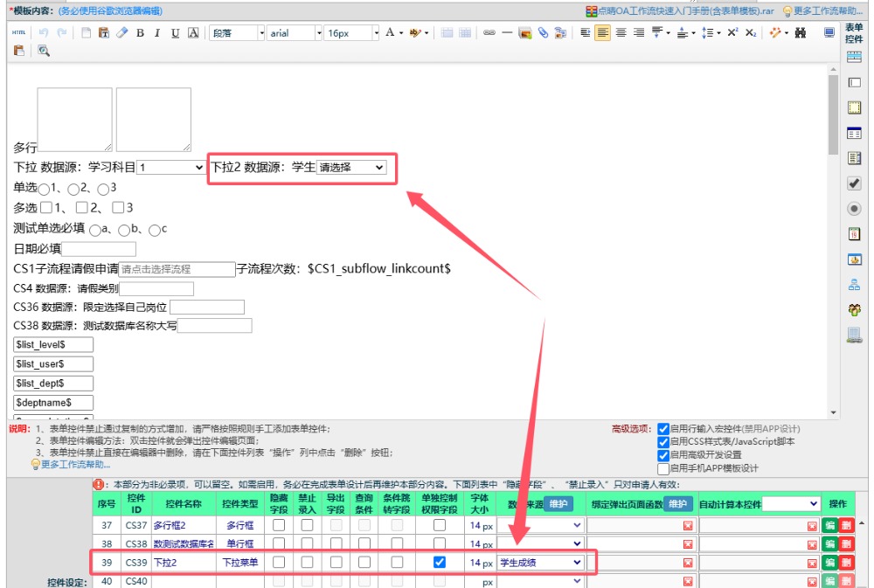Click the 维护 button beside 绑定弹出页面函数

(x=676, y=504)
